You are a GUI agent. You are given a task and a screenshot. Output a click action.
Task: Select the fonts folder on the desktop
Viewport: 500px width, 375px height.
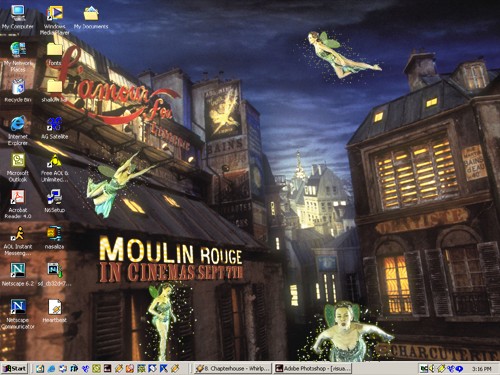(54, 54)
